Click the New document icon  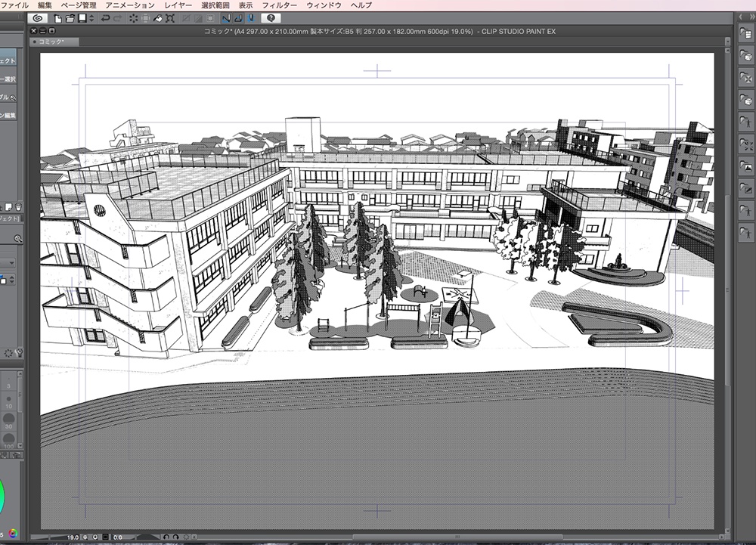[x=57, y=17]
